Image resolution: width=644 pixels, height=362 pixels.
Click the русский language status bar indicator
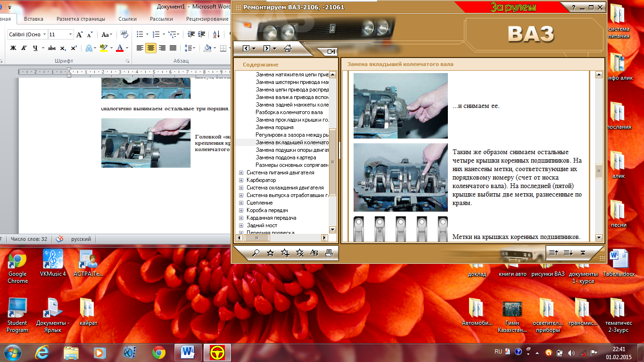(81, 239)
